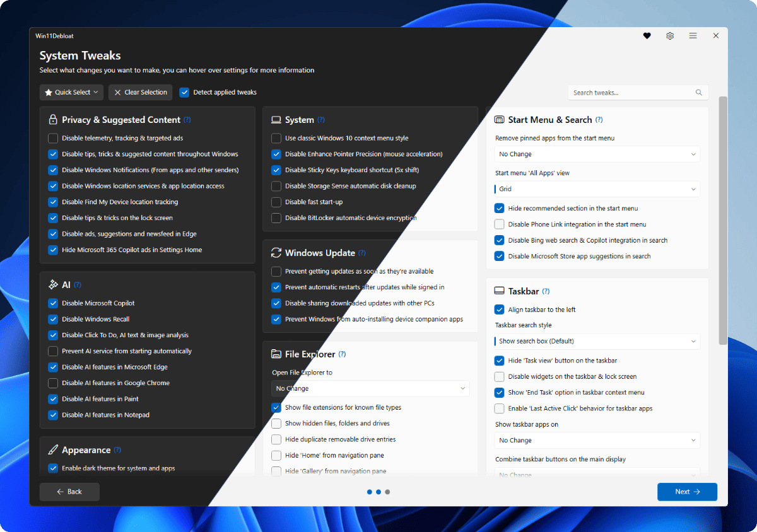Click the vertical scrollbar of tweaks list
The height and width of the screenshot is (532, 757).
723,221
